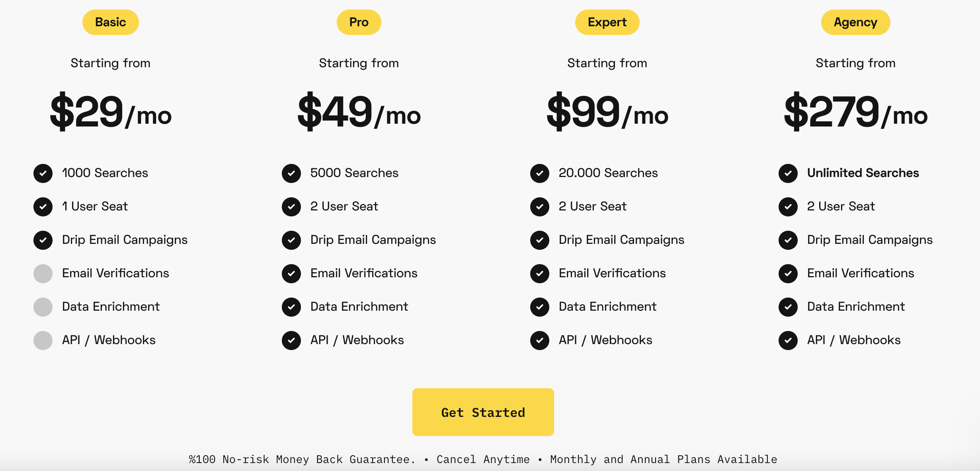
Task: Select the Pro plan badge
Action: click(x=359, y=22)
